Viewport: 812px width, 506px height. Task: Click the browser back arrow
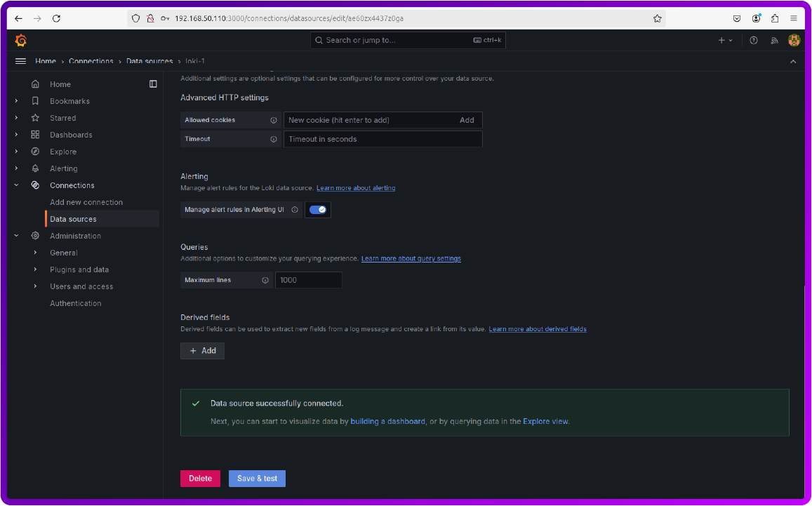(x=19, y=19)
